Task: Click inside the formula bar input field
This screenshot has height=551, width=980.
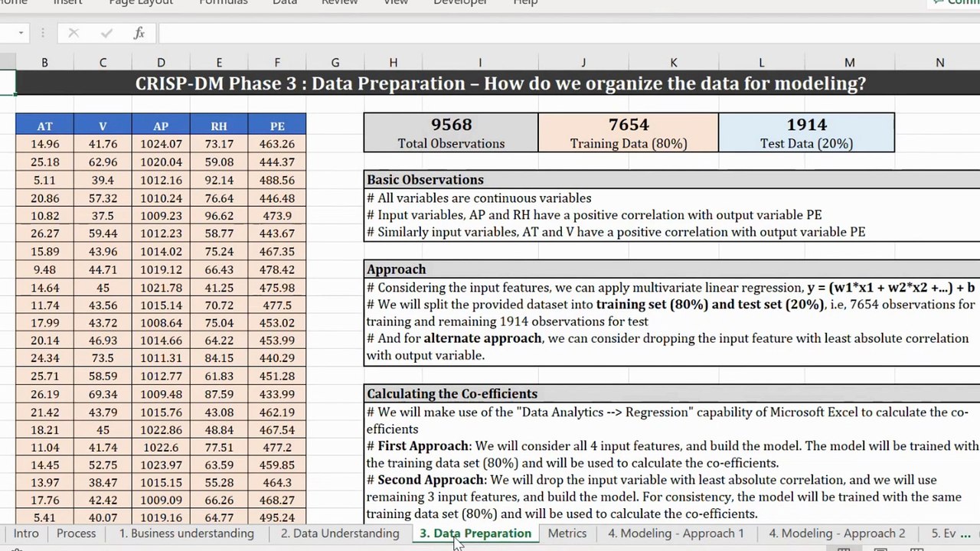Action: click(x=569, y=33)
